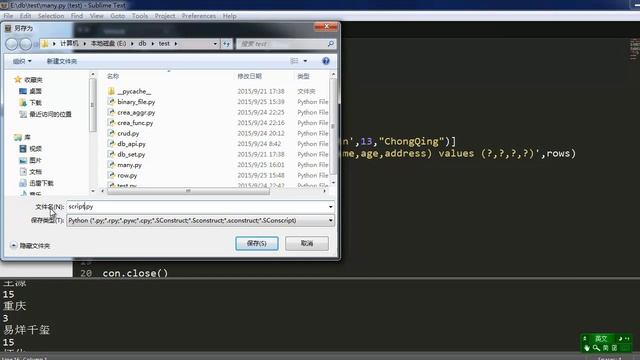The image size is (640, 360).
Task: Click the 英文 label on the IME toolbar
Action: 601,338
